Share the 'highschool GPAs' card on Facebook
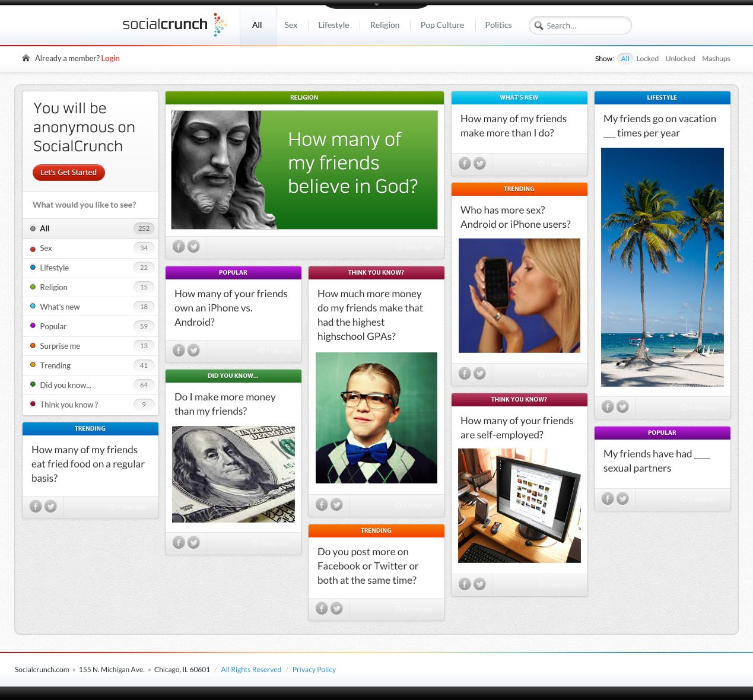The width and height of the screenshot is (753, 700). pos(322,504)
